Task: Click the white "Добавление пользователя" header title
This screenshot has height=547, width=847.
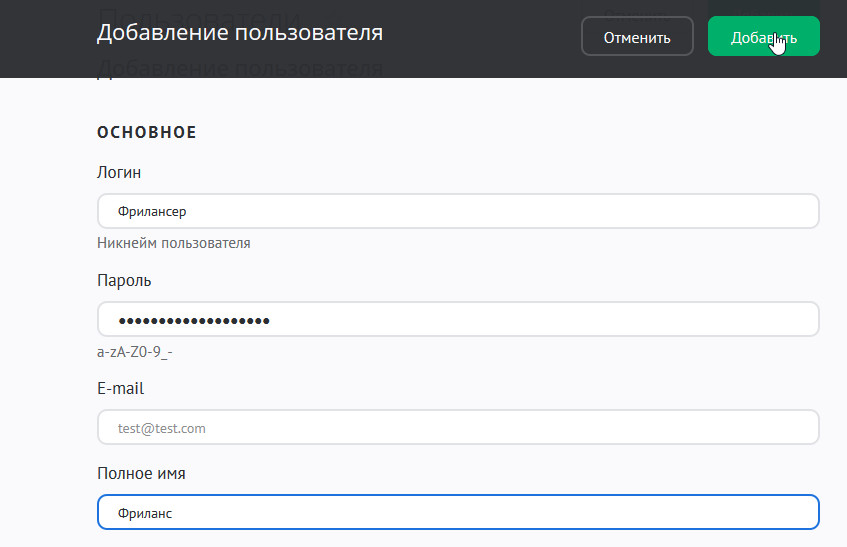Action: [x=239, y=33]
